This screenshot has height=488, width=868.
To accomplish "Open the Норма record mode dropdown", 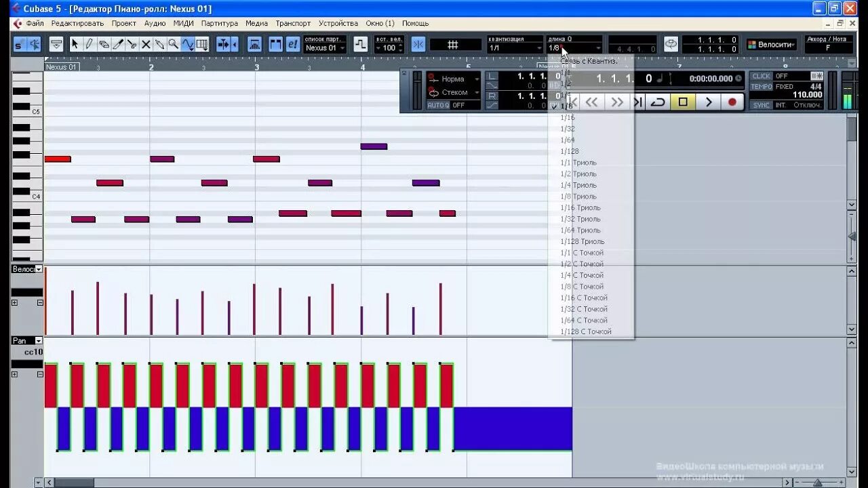I will (x=454, y=79).
